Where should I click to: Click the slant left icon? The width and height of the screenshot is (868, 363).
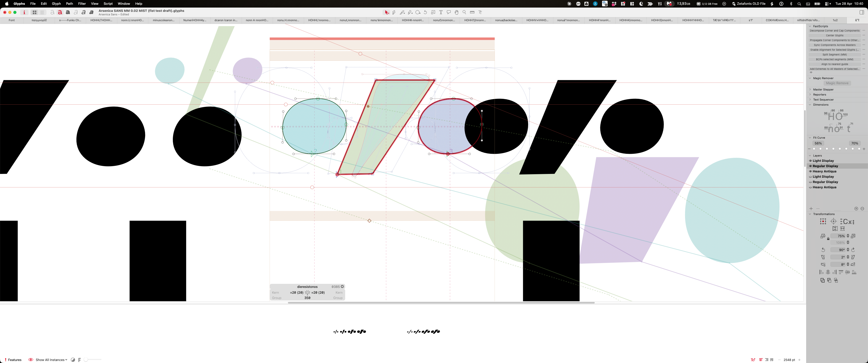coord(823,257)
